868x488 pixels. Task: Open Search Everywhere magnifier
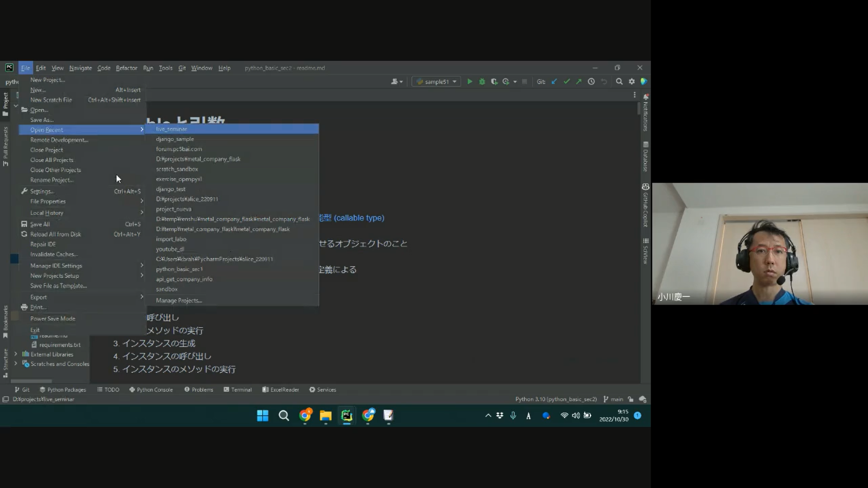tap(619, 81)
